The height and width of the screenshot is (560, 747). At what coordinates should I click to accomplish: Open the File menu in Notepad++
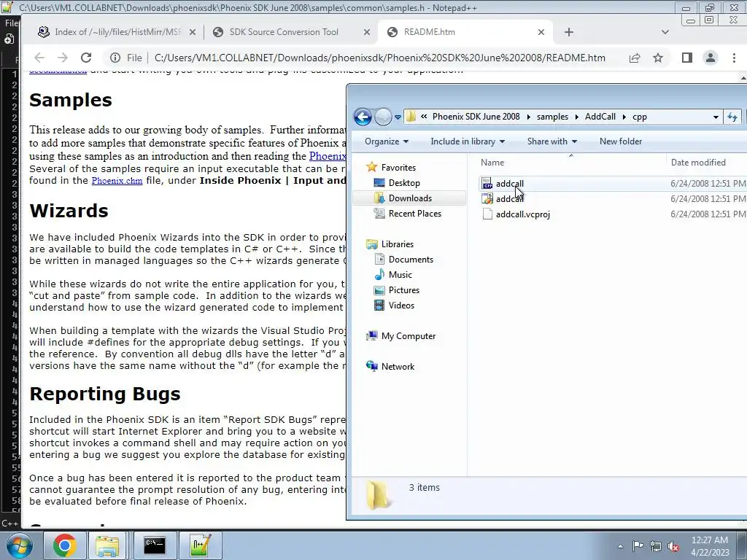12,23
